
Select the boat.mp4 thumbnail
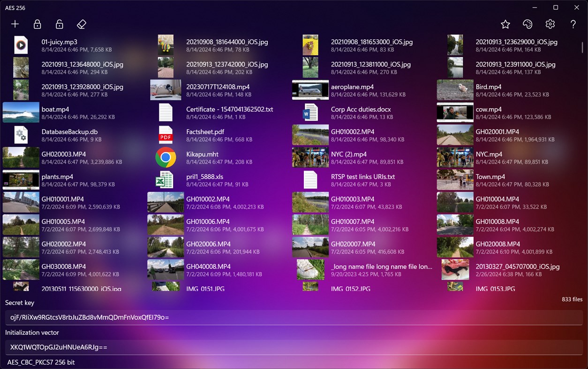click(21, 113)
